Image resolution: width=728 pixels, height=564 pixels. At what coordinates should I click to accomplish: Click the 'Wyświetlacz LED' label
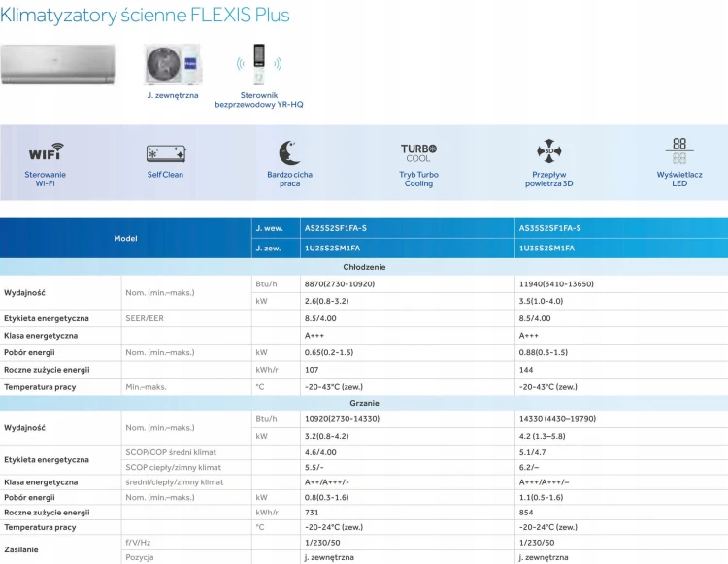click(x=679, y=179)
